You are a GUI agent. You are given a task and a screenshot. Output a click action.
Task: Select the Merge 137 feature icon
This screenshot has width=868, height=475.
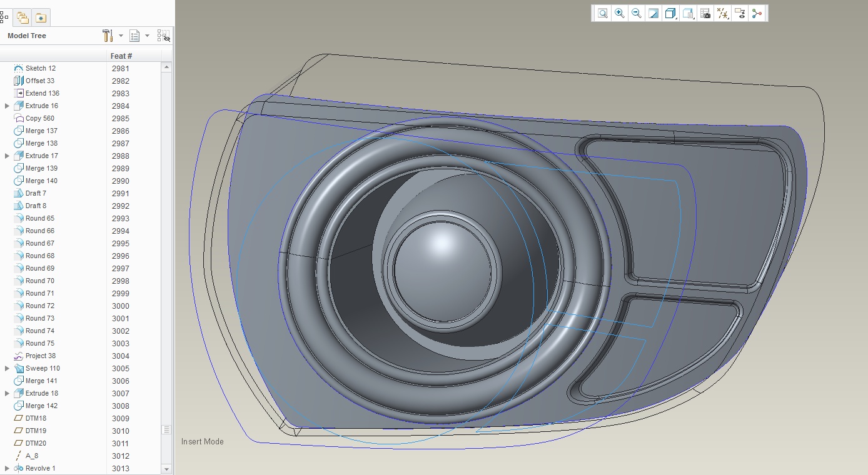[x=18, y=131]
